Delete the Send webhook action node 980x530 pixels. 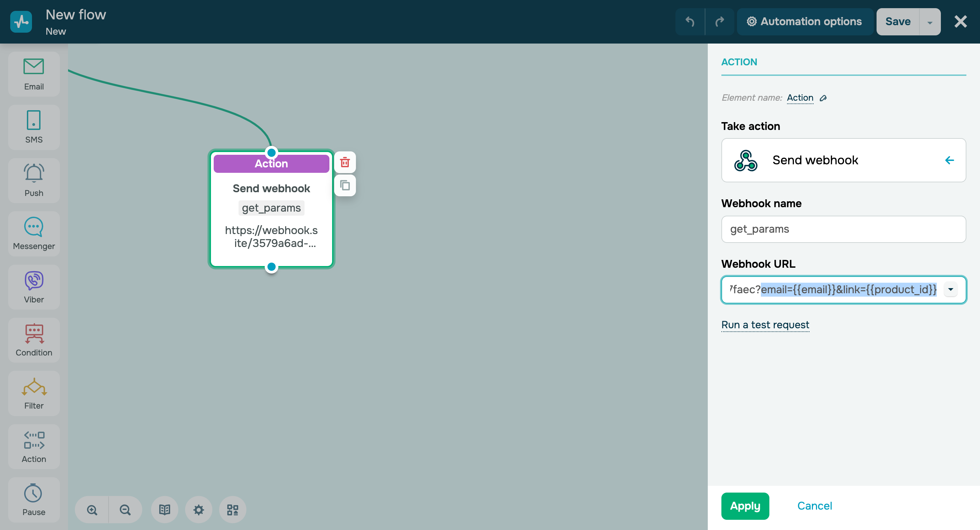tap(345, 162)
